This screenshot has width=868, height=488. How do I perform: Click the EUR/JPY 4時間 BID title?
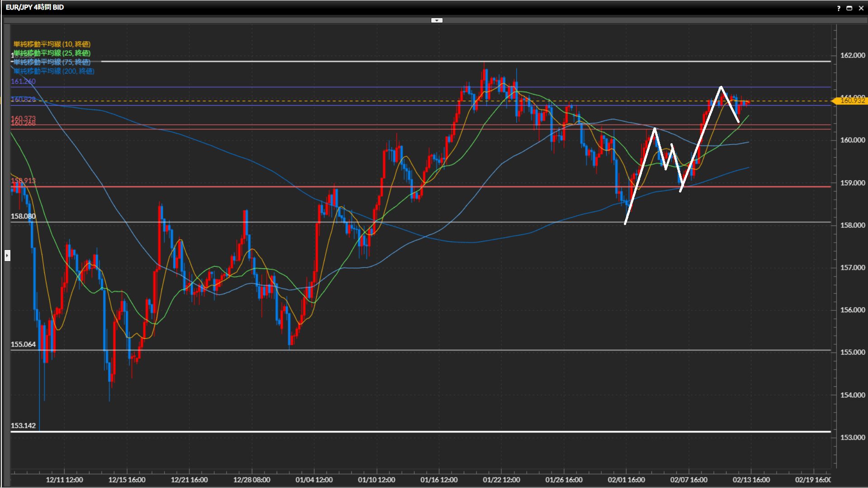35,7
